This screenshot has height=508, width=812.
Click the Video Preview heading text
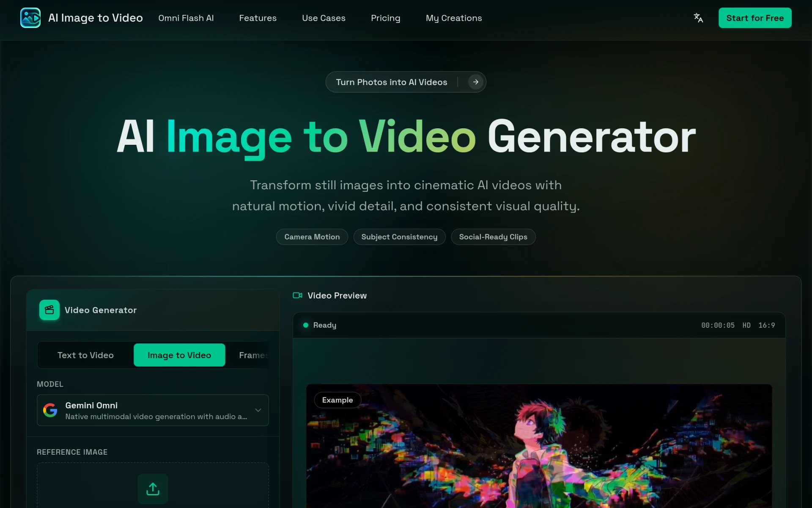coord(337,295)
